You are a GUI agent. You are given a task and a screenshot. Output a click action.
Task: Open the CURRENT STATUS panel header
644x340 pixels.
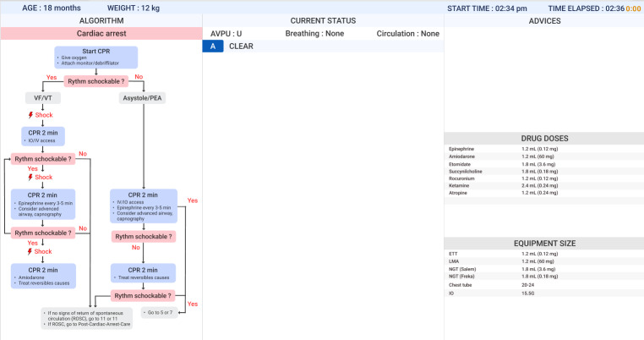tap(323, 20)
